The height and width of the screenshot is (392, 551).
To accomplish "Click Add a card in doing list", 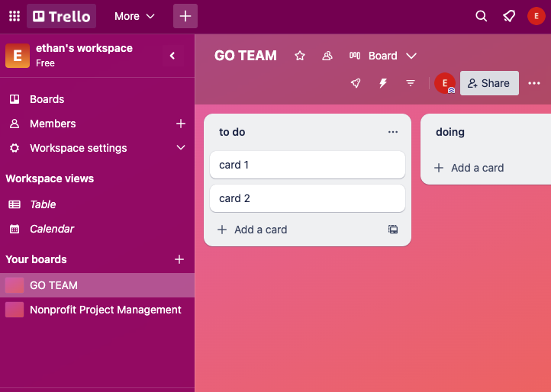I will tap(469, 168).
